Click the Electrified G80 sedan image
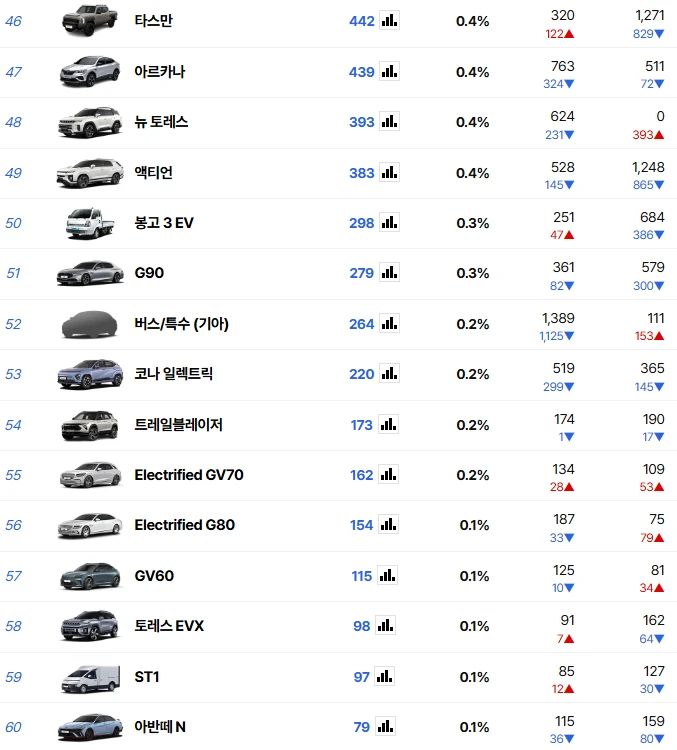This screenshot has width=677, height=750. click(x=90, y=525)
